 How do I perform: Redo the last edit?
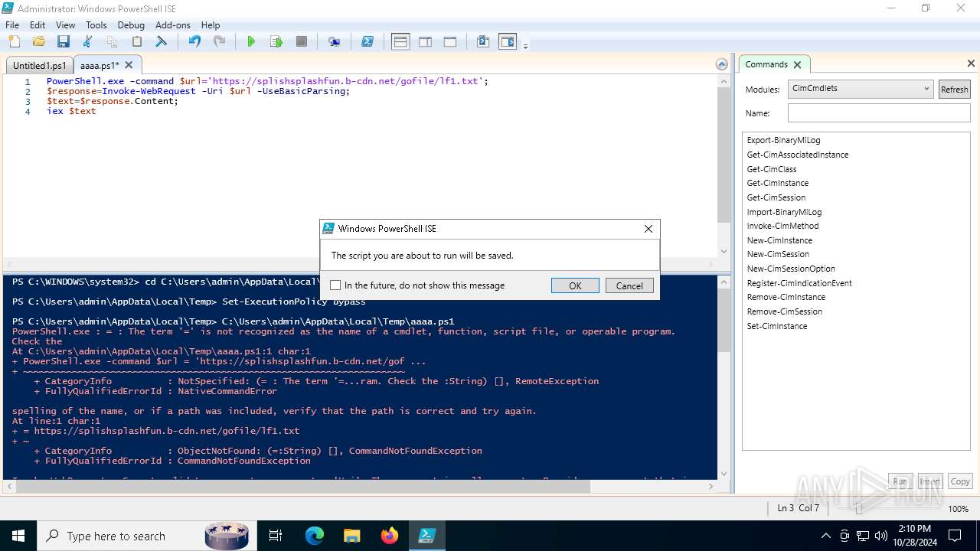tap(219, 42)
